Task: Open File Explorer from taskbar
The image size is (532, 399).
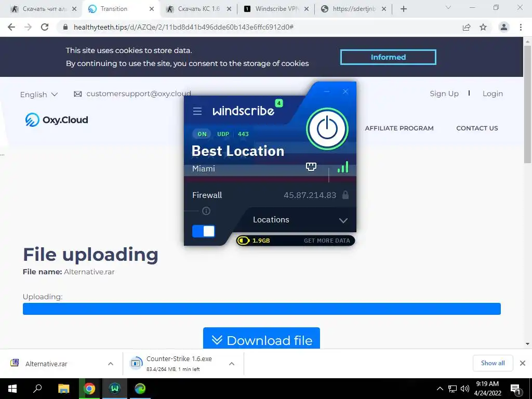Action: coord(63,389)
